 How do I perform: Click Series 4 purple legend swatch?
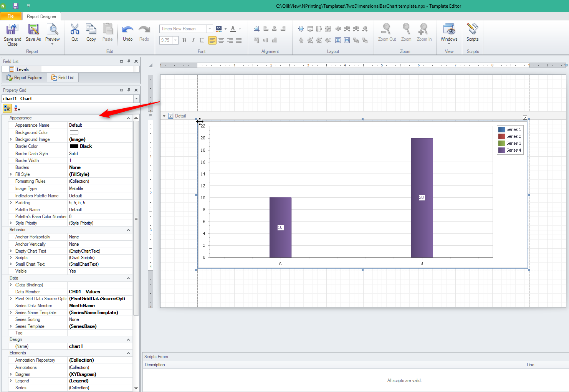[502, 150]
